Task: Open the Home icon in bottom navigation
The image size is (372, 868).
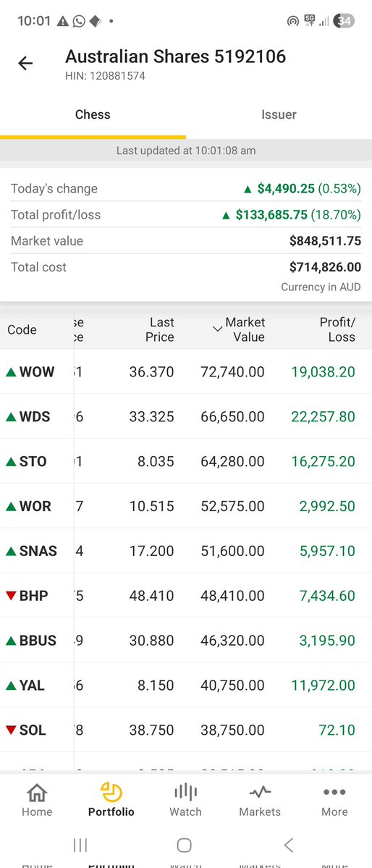Action: coord(37,793)
